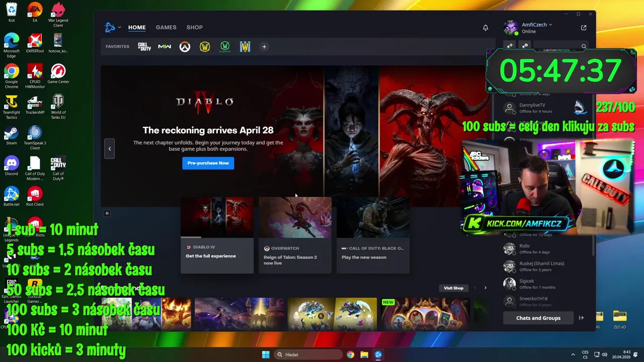644x362 pixels.
Task: Click the Visit Shop button
Action: [x=453, y=288]
